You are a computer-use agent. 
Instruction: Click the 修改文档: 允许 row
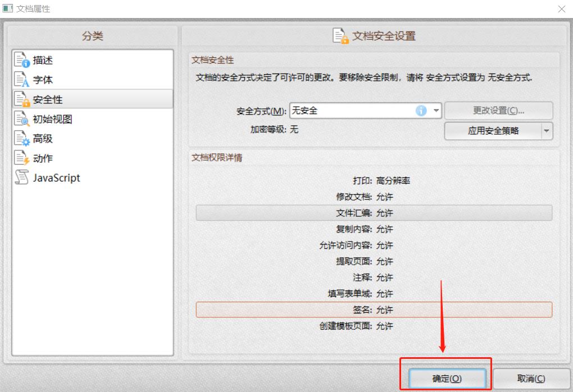[374, 197]
